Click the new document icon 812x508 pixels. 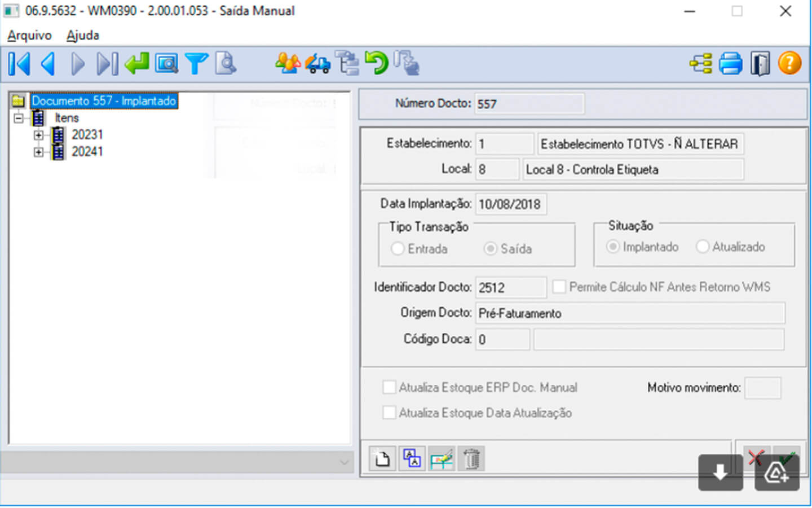coord(382,459)
